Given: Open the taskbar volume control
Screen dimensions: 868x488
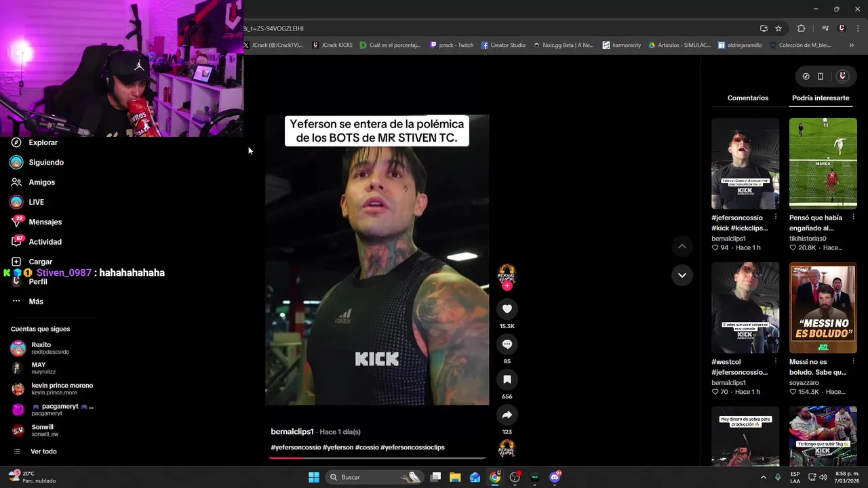Looking at the screenshot, I should (x=823, y=477).
